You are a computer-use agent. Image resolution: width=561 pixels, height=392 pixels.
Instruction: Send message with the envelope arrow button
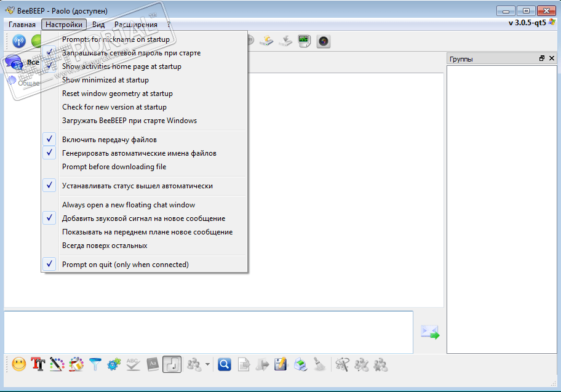tap(430, 332)
